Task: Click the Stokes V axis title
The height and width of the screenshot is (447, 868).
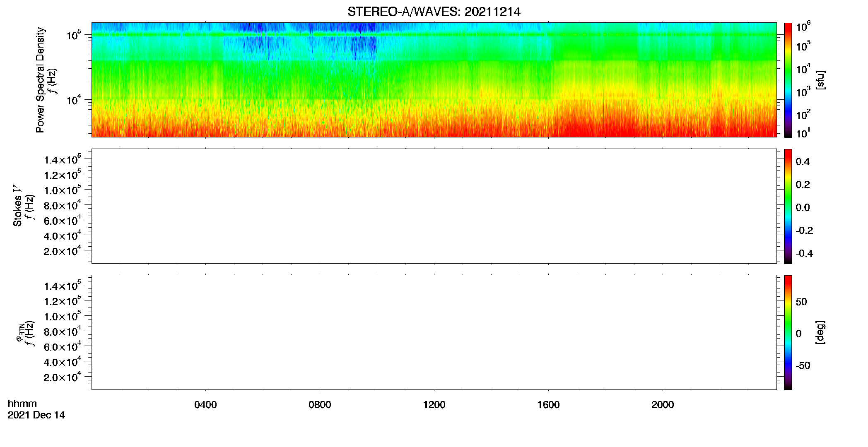Action: (18, 206)
